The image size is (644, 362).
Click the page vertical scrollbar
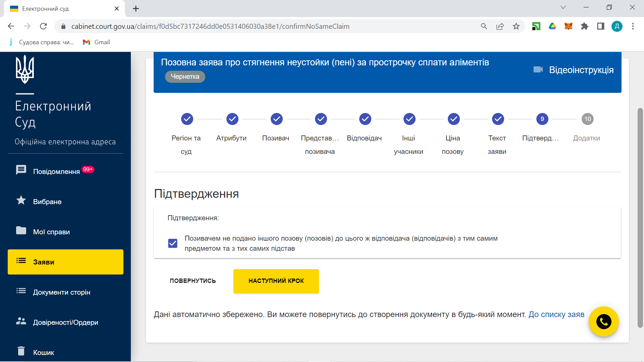(x=640, y=217)
